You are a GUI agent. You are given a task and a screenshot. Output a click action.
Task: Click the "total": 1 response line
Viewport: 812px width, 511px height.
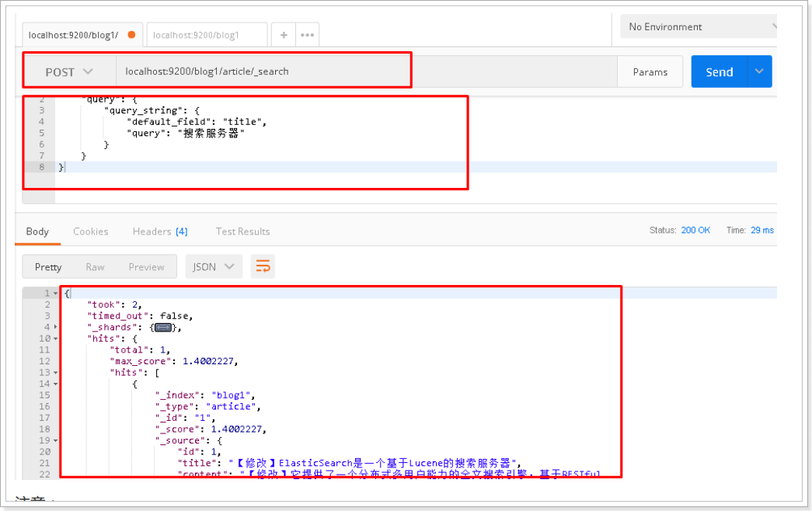tap(140, 350)
